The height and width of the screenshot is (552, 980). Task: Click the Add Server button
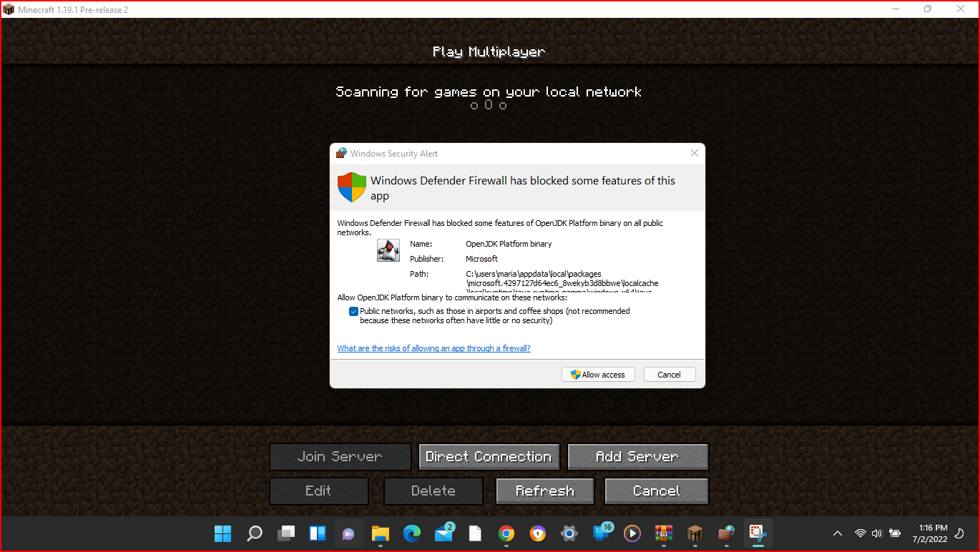637,456
